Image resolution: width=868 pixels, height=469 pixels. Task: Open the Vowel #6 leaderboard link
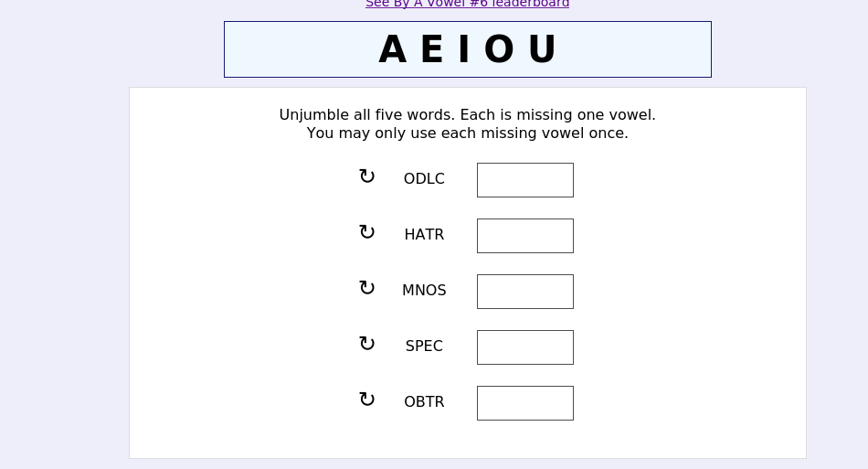(467, 4)
